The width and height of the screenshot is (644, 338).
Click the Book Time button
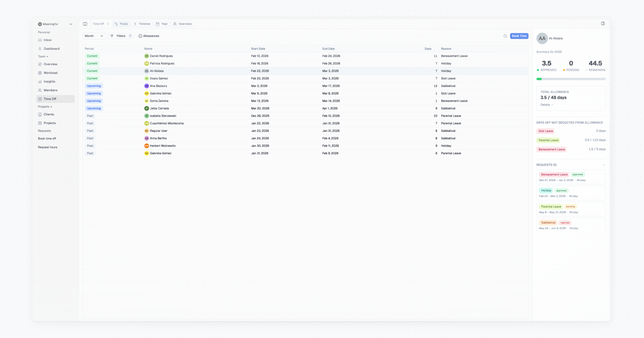point(519,36)
